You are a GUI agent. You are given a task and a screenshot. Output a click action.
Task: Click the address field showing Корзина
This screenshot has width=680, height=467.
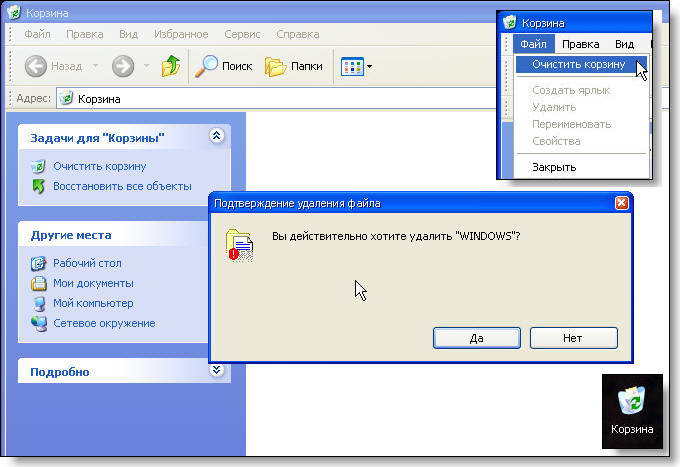coord(278,98)
